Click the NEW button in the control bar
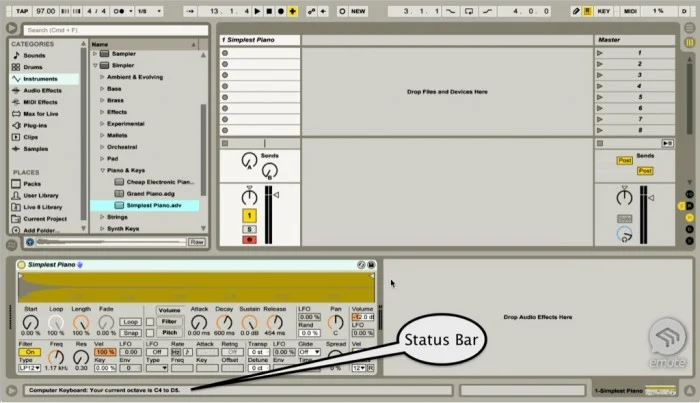 pos(358,11)
